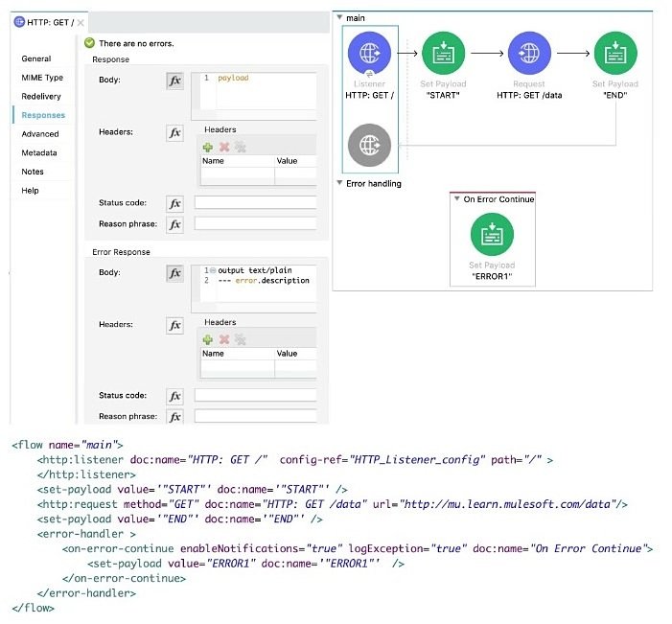Click the Error Response Reason phrase field
The image size is (672, 624).
[x=255, y=416]
